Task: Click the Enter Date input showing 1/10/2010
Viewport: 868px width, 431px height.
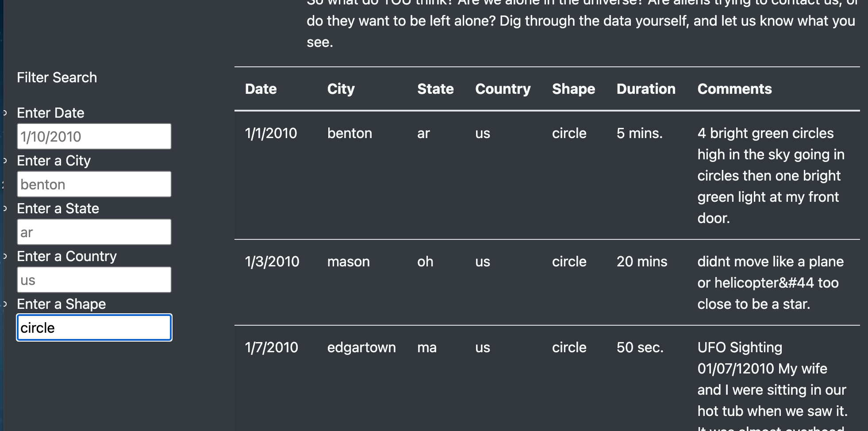Action: point(94,136)
